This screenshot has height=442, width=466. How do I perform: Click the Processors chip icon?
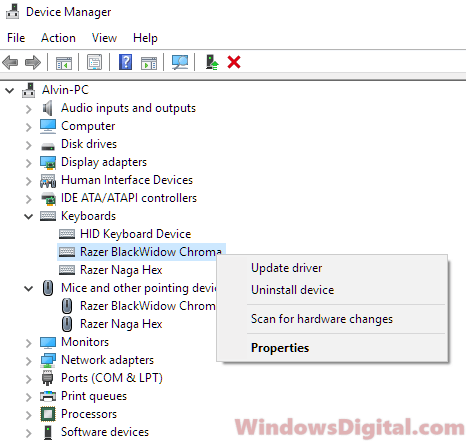(x=48, y=414)
